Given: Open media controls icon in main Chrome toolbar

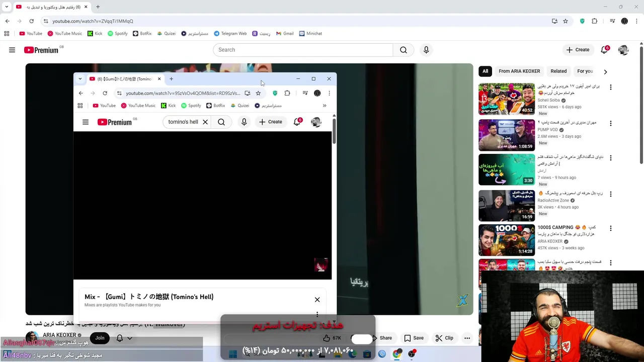Looking at the screenshot, I should (612, 21).
